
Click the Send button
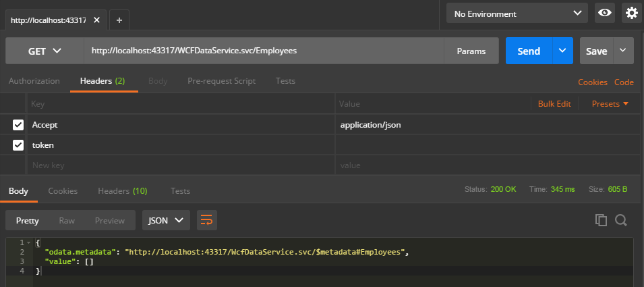click(x=529, y=51)
